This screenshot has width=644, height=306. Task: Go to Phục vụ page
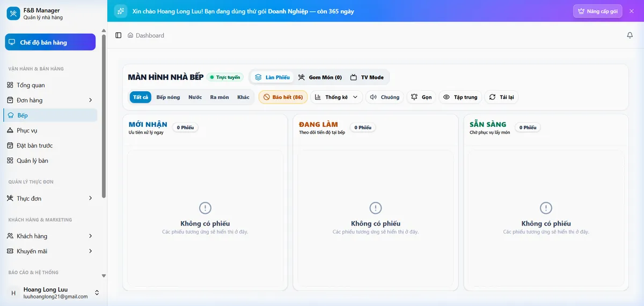coord(51,130)
